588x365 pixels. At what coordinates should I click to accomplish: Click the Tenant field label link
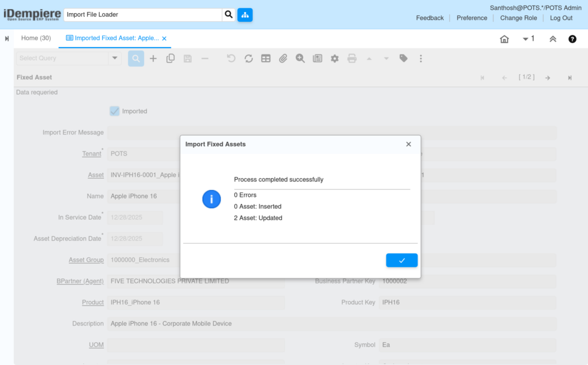[x=91, y=154]
